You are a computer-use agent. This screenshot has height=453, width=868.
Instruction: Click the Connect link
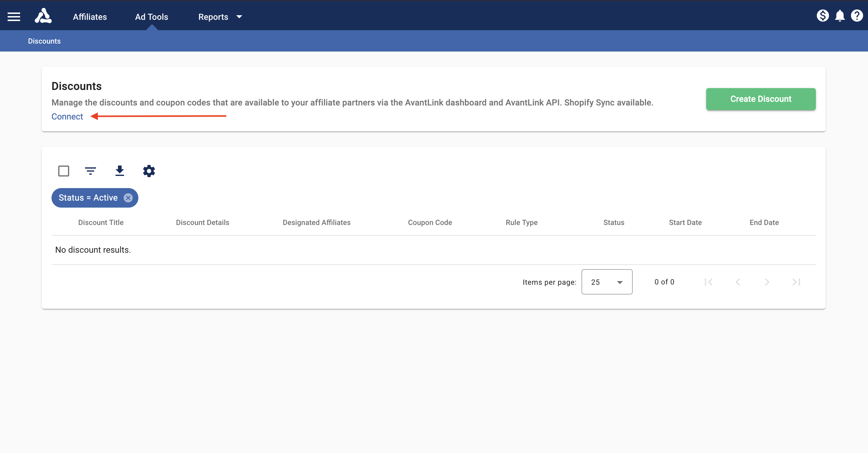click(x=67, y=116)
